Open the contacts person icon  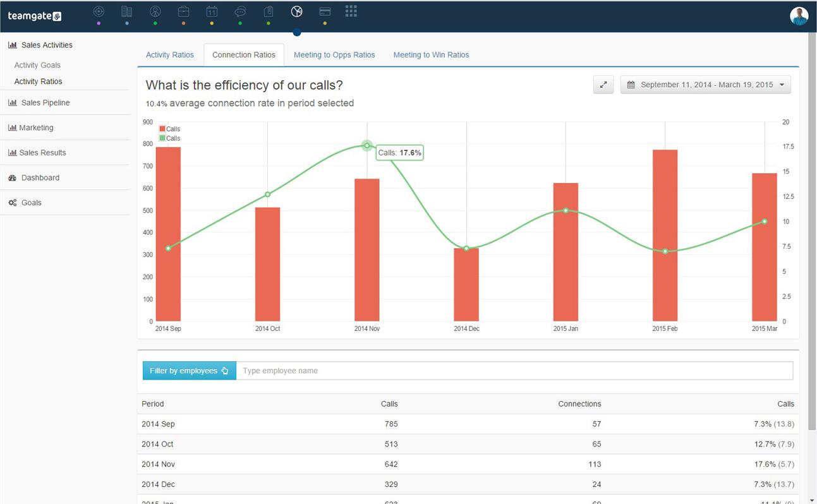tap(155, 11)
